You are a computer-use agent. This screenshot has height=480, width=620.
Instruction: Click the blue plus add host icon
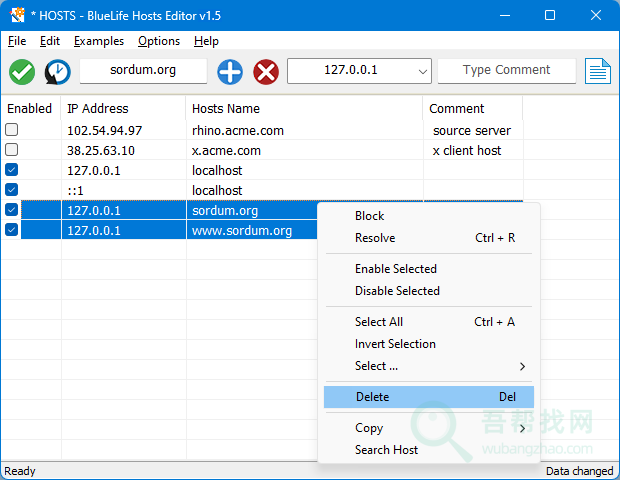[x=230, y=71]
